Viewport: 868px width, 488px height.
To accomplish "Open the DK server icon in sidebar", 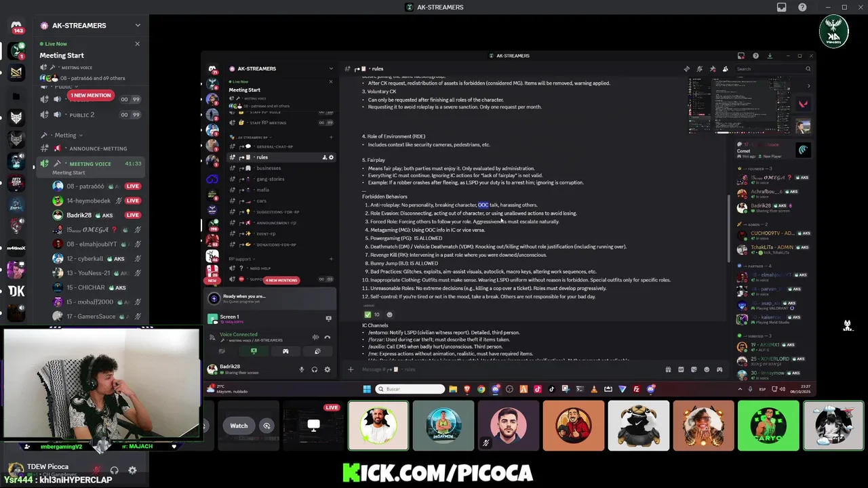I will 16,291.
